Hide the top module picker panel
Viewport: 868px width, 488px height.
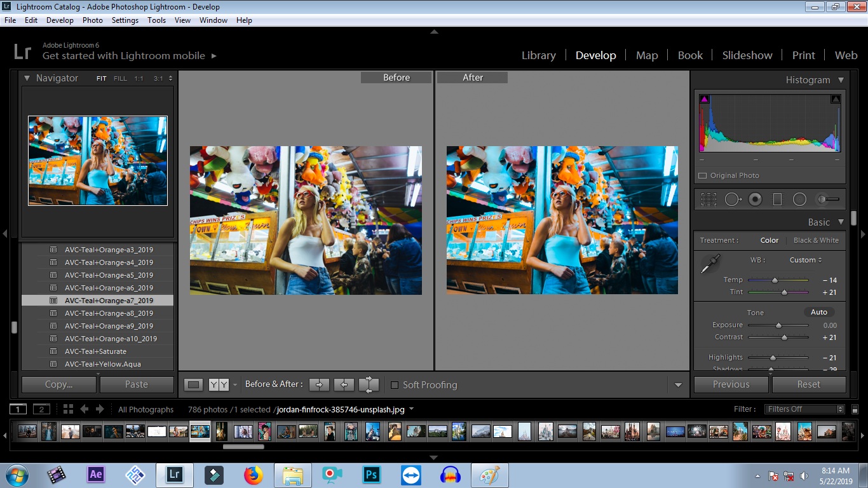tap(434, 31)
